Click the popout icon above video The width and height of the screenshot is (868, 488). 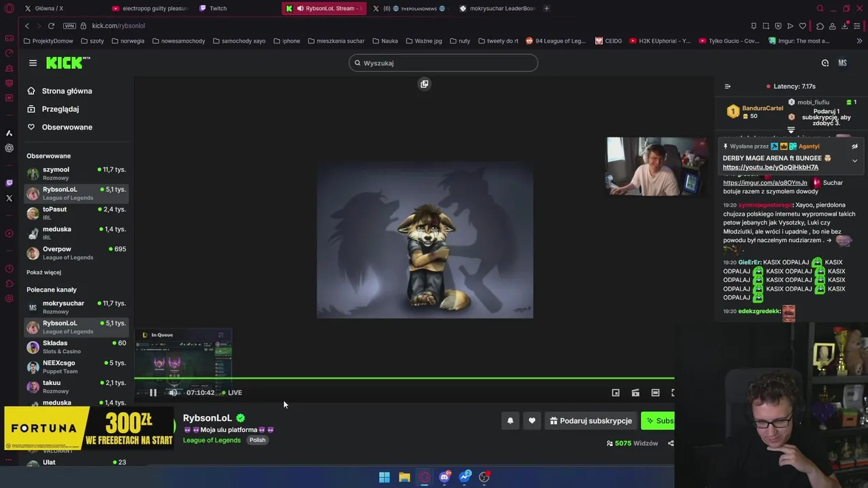tap(425, 84)
